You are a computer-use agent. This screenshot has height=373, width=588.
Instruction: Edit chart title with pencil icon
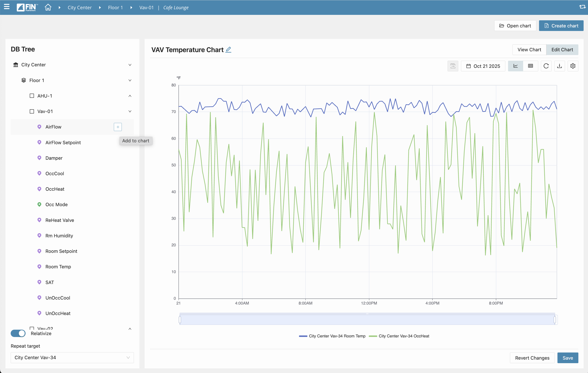tap(228, 50)
